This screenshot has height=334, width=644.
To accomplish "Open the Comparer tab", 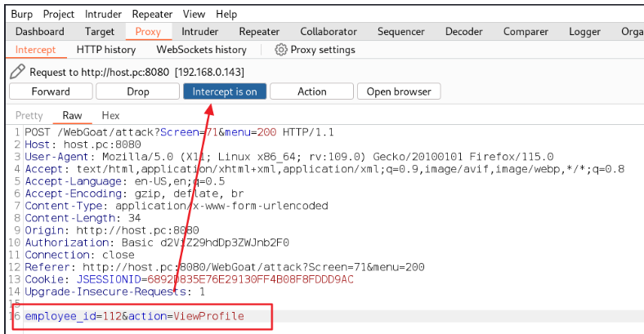I will [525, 32].
